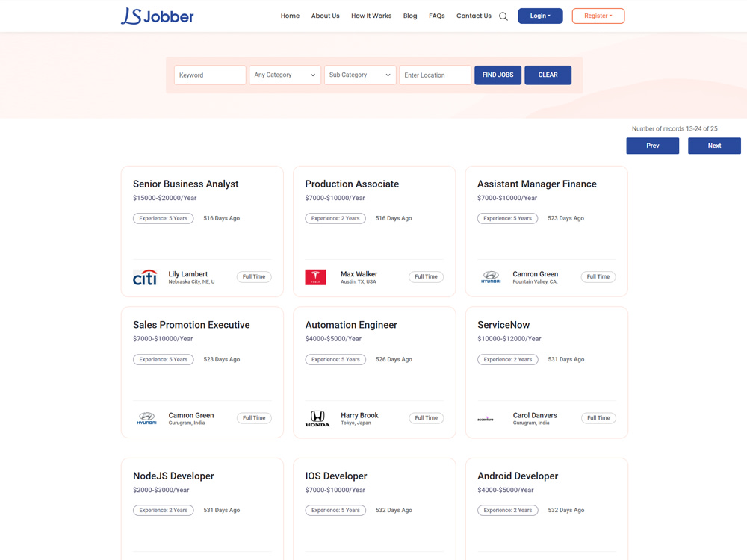Viewport: 747px width, 560px height.
Task: Open the ServiceNow job listing
Action: [x=503, y=325]
